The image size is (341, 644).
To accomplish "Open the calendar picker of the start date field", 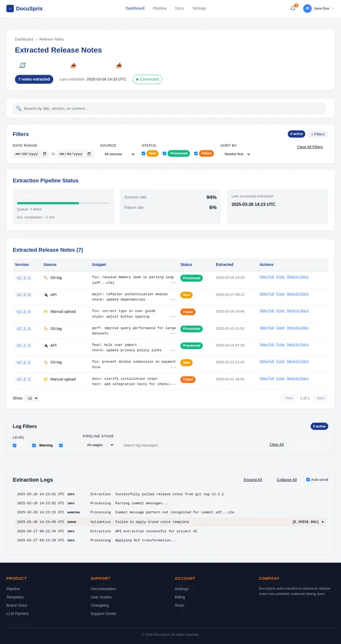I will [x=45, y=154].
